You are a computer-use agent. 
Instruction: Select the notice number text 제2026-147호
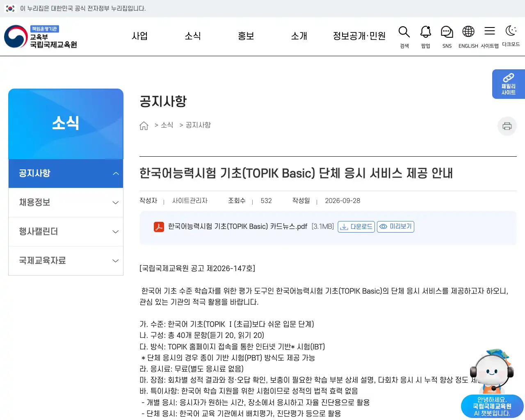(x=231, y=269)
